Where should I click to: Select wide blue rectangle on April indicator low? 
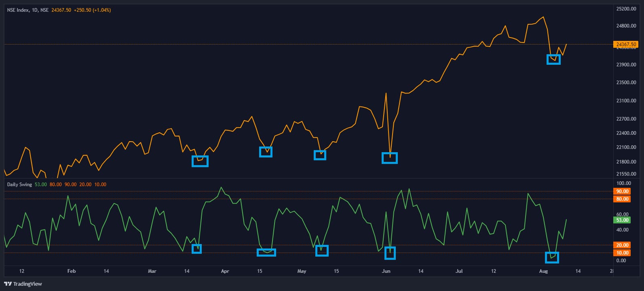click(x=266, y=253)
